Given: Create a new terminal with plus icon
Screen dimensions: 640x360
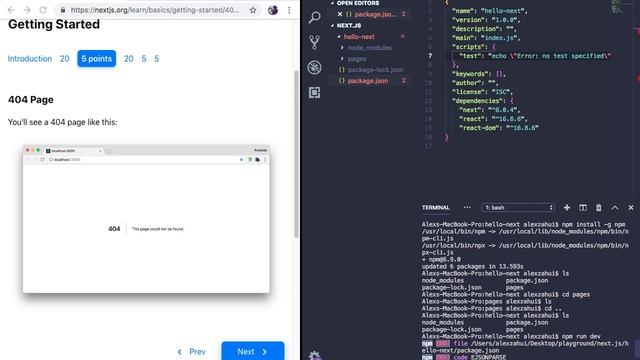Looking at the screenshot, I should click(567, 208).
